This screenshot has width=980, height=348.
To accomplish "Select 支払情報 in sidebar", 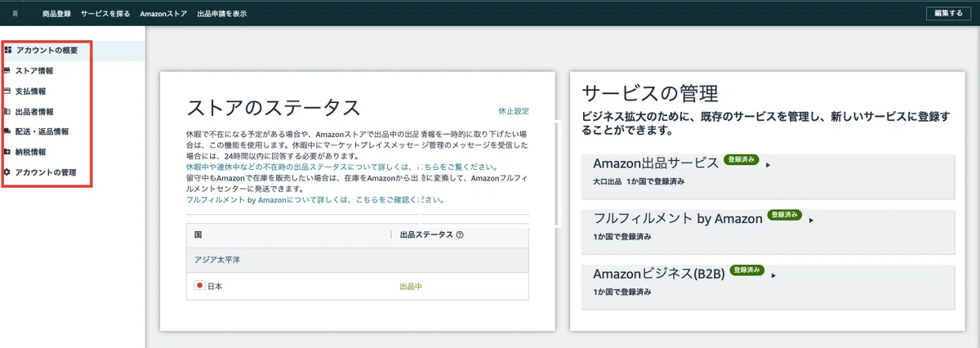I will (30, 91).
